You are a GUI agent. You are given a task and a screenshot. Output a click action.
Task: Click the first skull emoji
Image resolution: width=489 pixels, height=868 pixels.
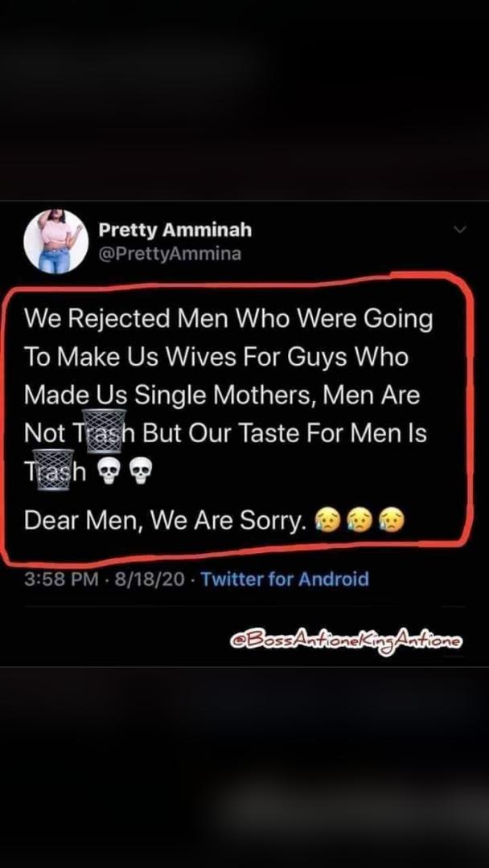(108, 473)
